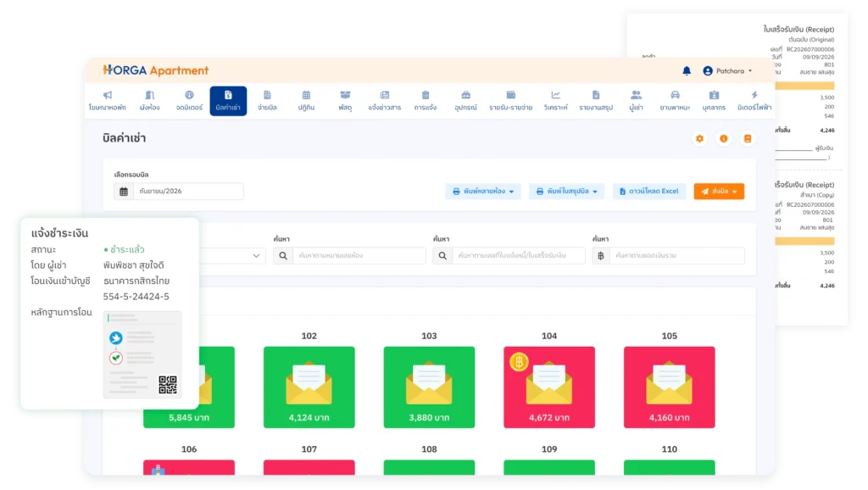Viewport: 868px width, 490px height.
Task: Click the orange settings gear icon
Action: coord(699,138)
